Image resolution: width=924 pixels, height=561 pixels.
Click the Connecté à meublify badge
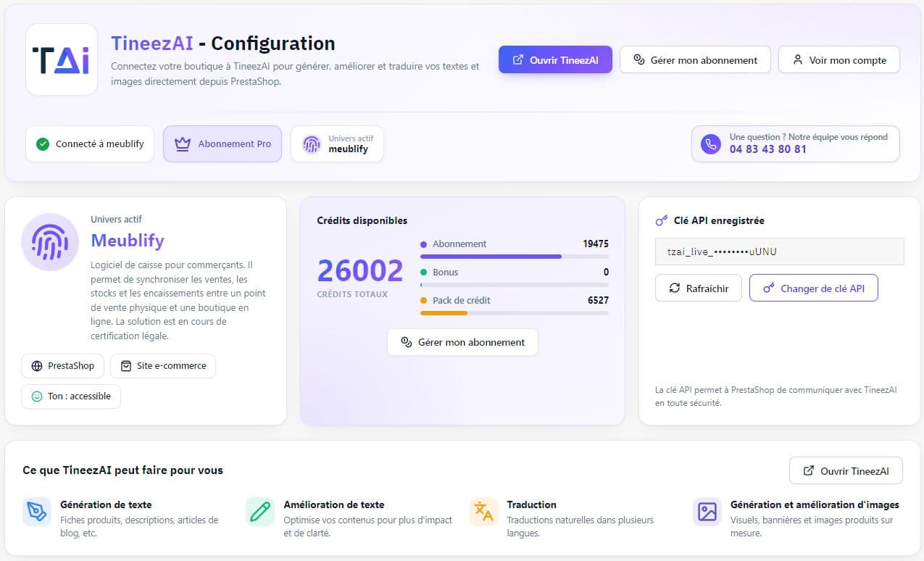[90, 144]
